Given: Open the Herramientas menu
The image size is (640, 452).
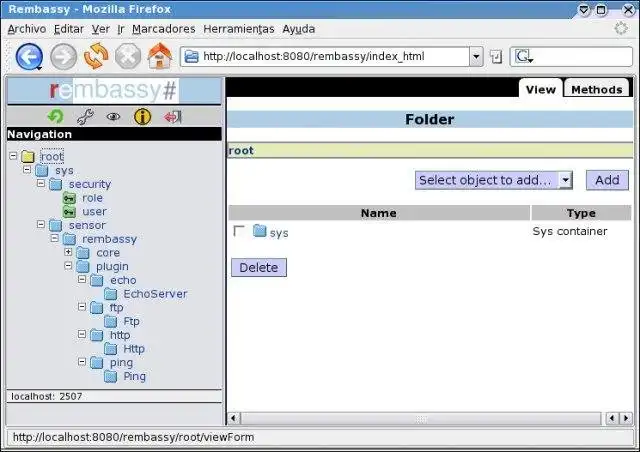Looking at the screenshot, I should click(x=239, y=29).
